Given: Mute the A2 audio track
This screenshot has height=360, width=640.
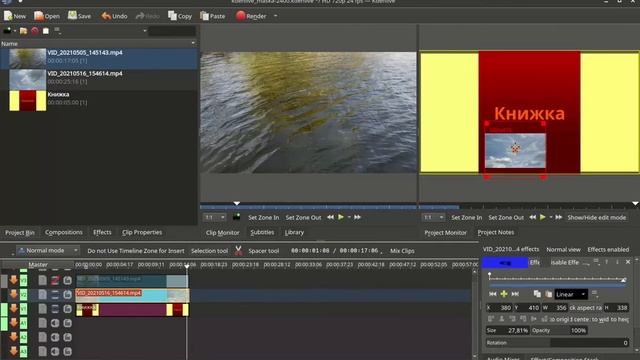Looking at the screenshot, I should [55, 337].
